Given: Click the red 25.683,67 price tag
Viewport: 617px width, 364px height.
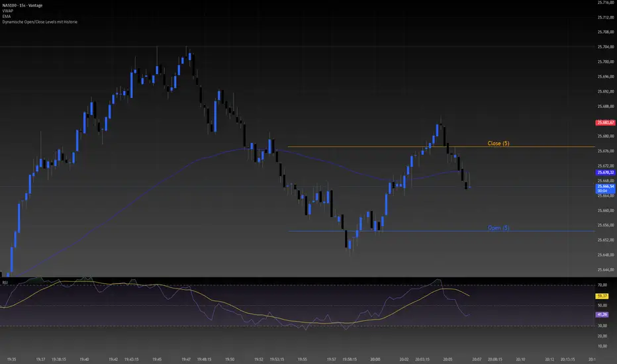Looking at the screenshot, I should (605, 123).
